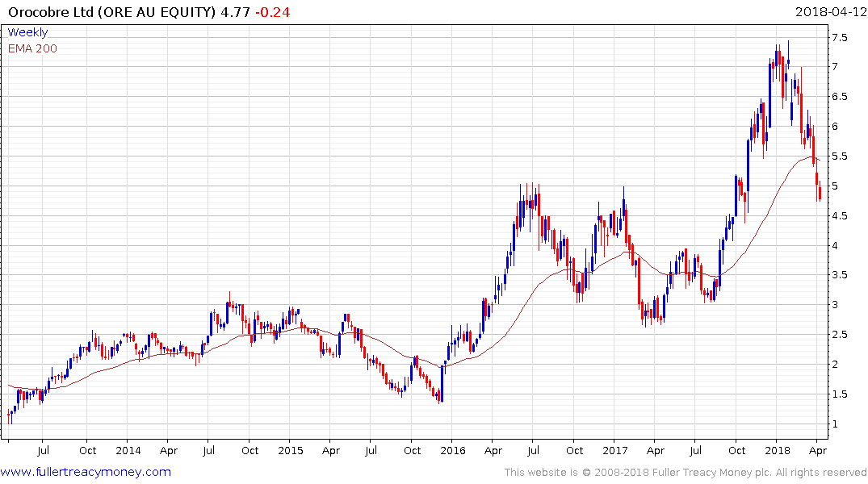Viewport: 868px width, 484px height.
Task: Click the 4.5 price axis label
Action: pos(839,215)
